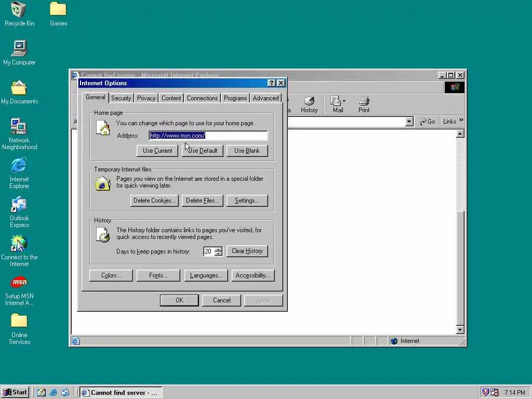Click Print toolbar icon in Internet Explorer
The height and width of the screenshot is (399, 532).
[364, 104]
